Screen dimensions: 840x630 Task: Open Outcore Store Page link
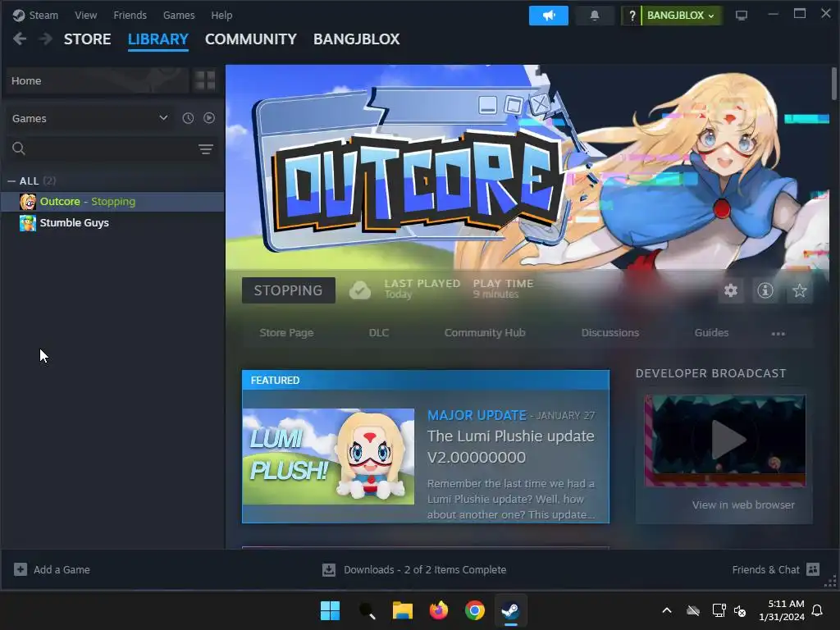coord(286,333)
